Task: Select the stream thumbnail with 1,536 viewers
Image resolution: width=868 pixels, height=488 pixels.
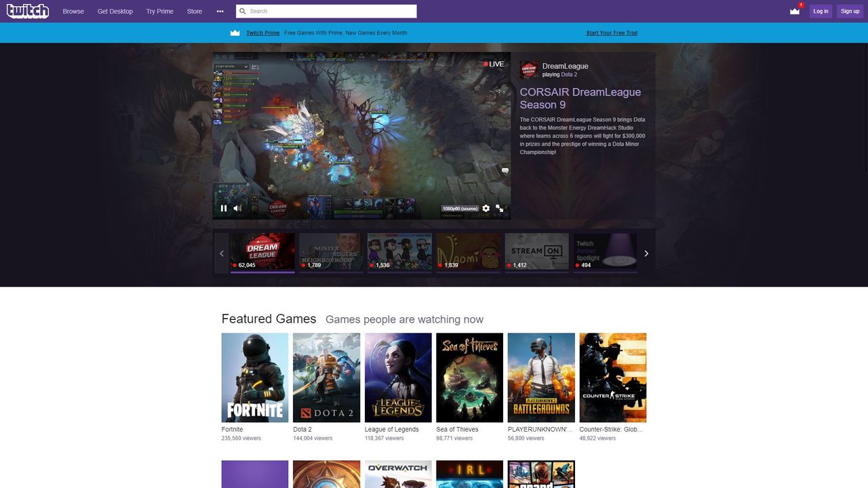Action: coord(399,252)
